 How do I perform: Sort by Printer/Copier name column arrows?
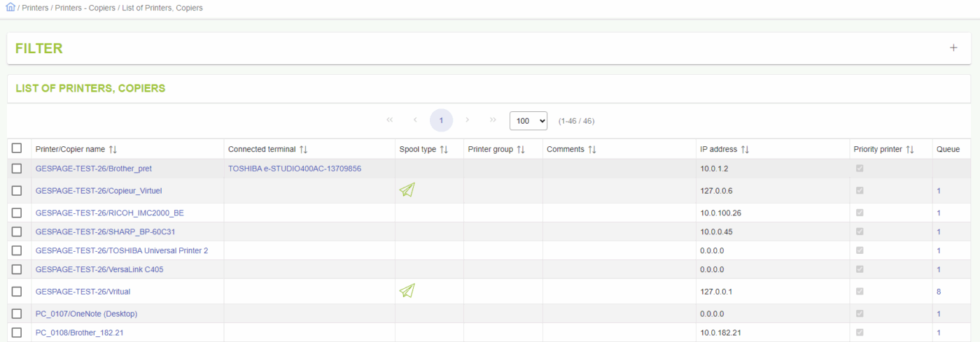coord(113,150)
